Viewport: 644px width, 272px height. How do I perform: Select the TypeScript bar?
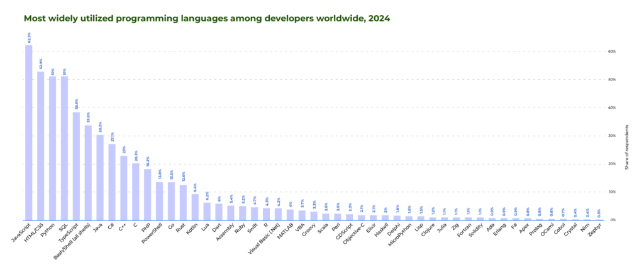coord(76,166)
